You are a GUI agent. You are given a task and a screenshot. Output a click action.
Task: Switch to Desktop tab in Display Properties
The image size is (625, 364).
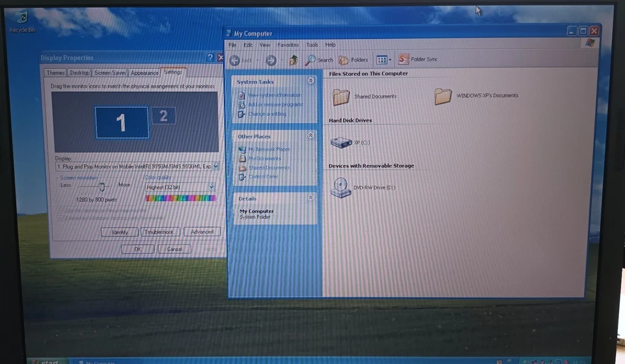[79, 73]
